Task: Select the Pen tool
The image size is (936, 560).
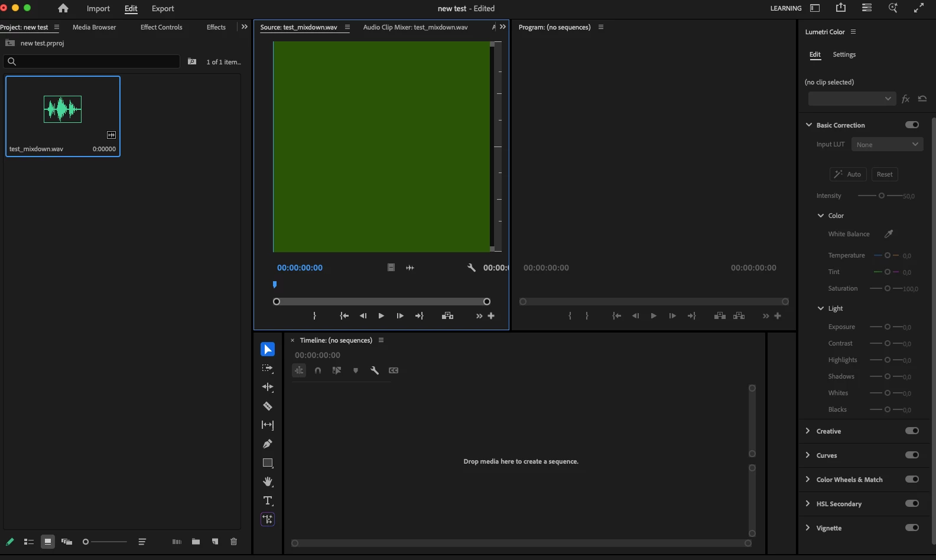Action: (x=268, y=444)
